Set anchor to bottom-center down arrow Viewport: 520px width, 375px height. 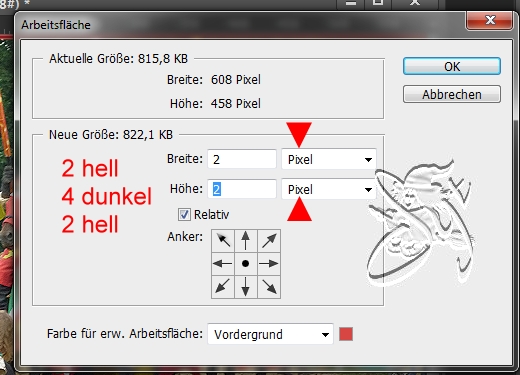tap(246, 286)
